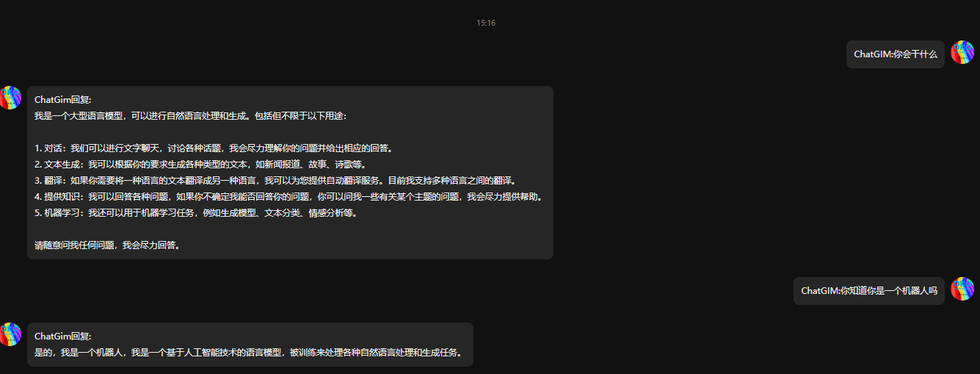
Task: Click the "请随意问我任何问题" closing line
Action: click(107, 245)
